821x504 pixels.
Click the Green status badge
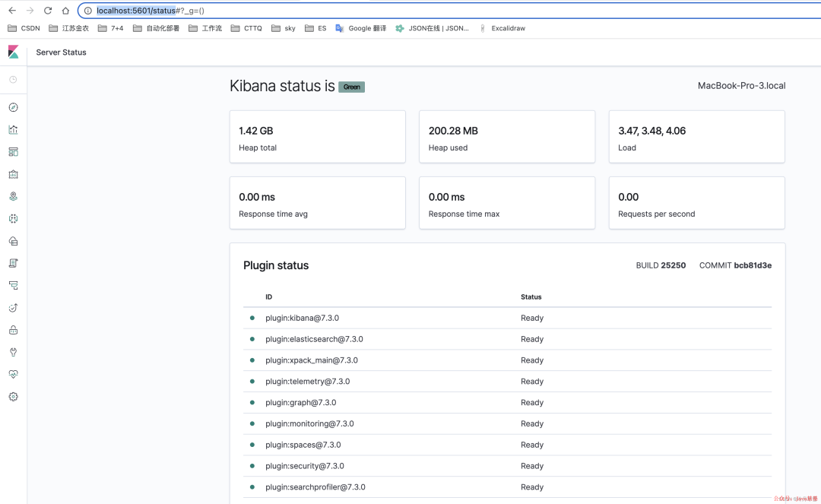(x=351, y=87)
